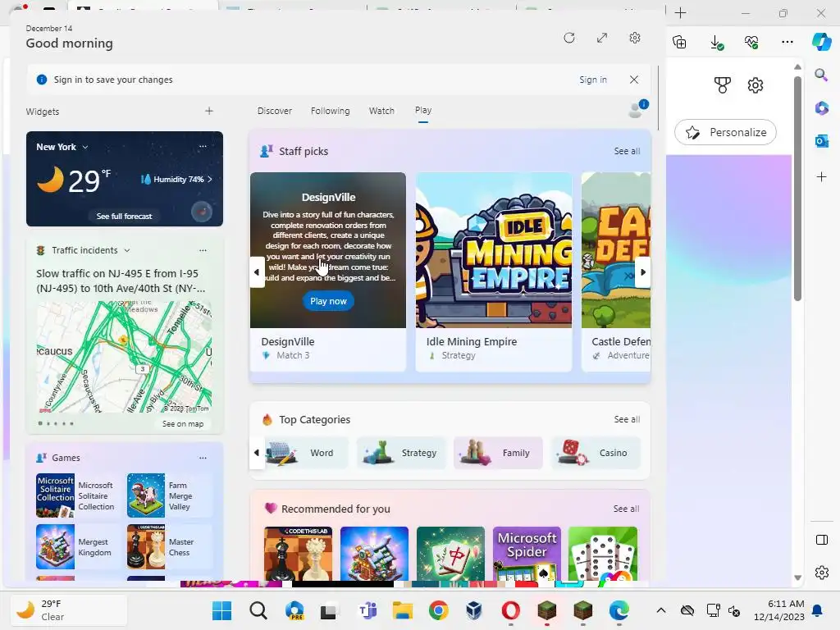Open Idle Mining Empire game card
The width and height of the screenshot is (840, 630).
coord(494,272)
